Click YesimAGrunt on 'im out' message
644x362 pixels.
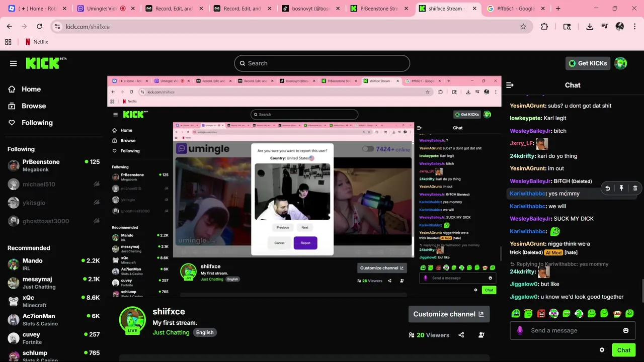pos(528,168)
